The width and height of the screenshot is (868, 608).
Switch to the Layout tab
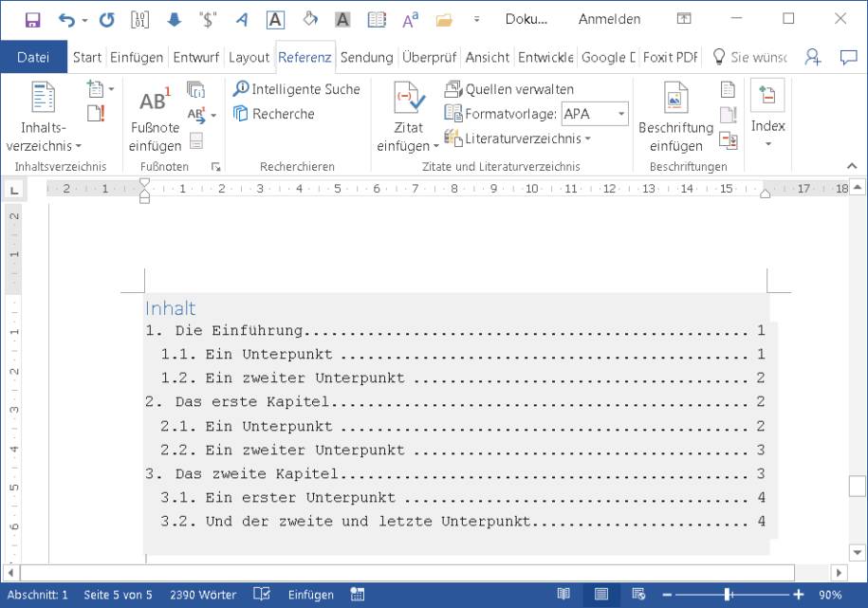pyautogui.click(x=249, y=57)
